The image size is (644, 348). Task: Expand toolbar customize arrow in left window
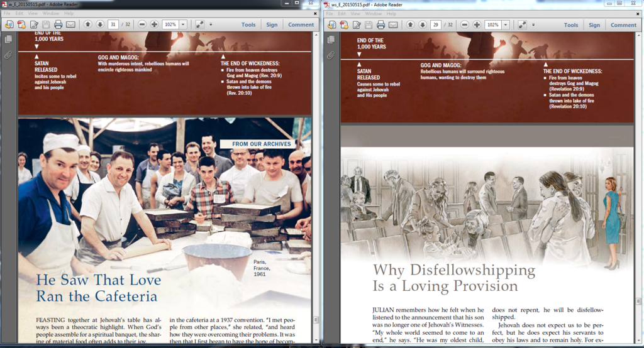211,24
